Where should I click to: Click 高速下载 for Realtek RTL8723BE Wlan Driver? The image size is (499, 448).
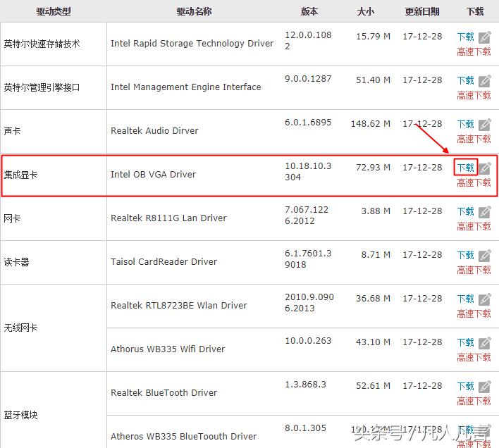(474, 313)
